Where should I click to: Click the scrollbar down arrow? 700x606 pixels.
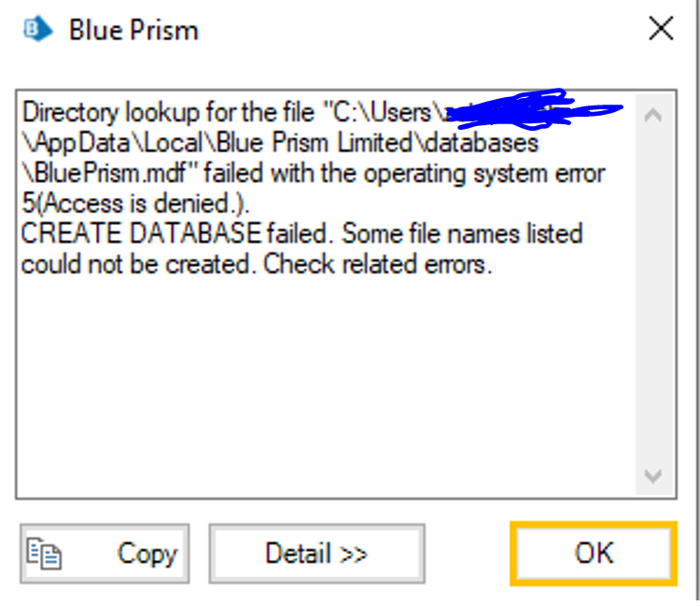[x=653, y=476]
